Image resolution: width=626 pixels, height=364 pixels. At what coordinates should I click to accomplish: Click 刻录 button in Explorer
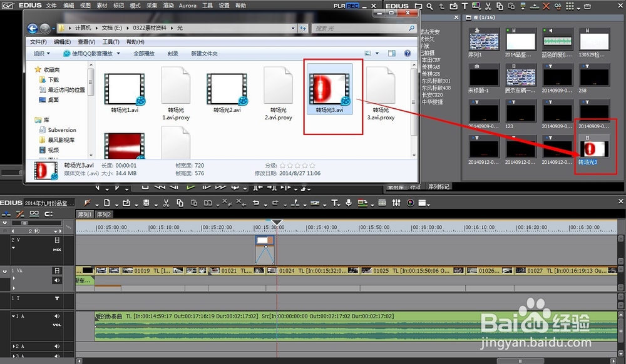[x=173, y=53]
